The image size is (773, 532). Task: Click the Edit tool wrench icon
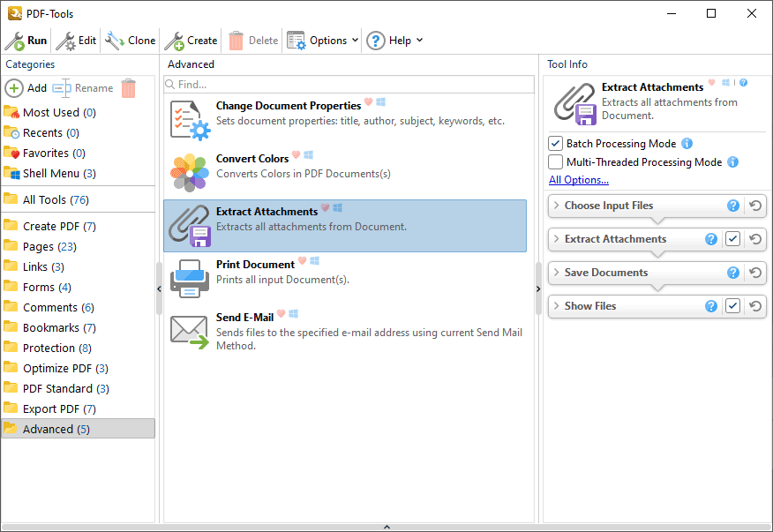click(65, 41)
